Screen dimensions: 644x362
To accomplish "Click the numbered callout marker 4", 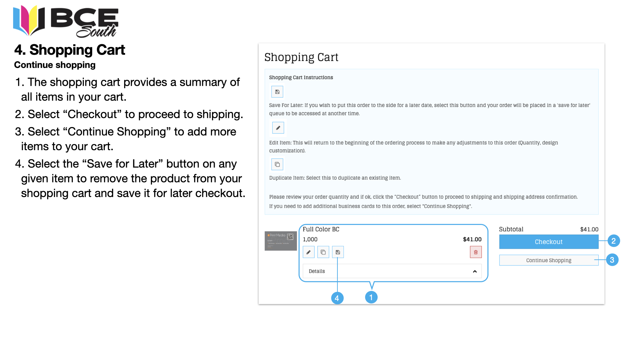I will click(337, 298).
